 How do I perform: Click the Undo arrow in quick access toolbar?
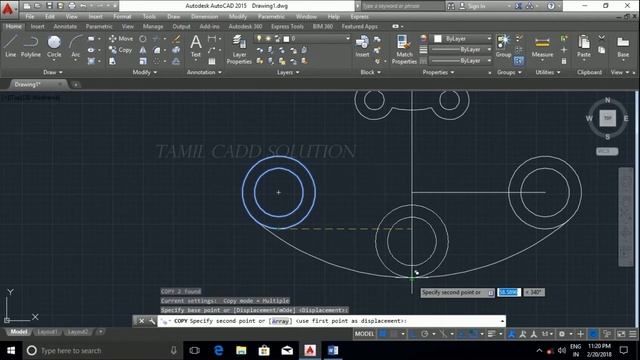pos(83,6)
